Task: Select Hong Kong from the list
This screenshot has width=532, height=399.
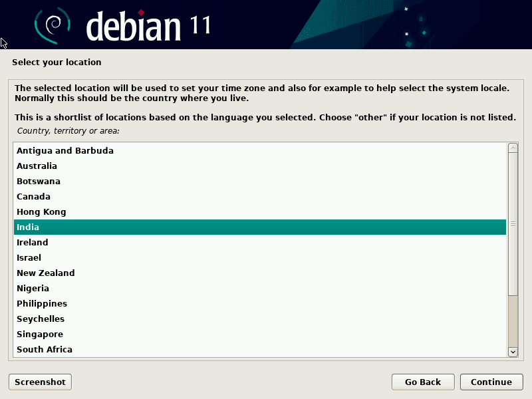Action: pos(41,212)
